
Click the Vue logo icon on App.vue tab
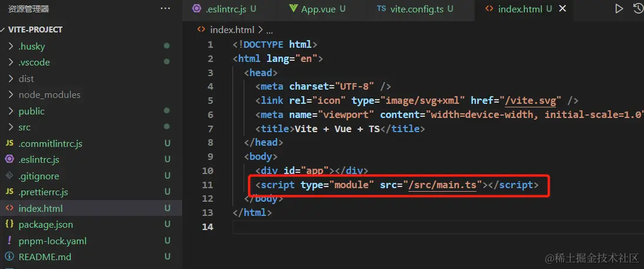[293, 9]
